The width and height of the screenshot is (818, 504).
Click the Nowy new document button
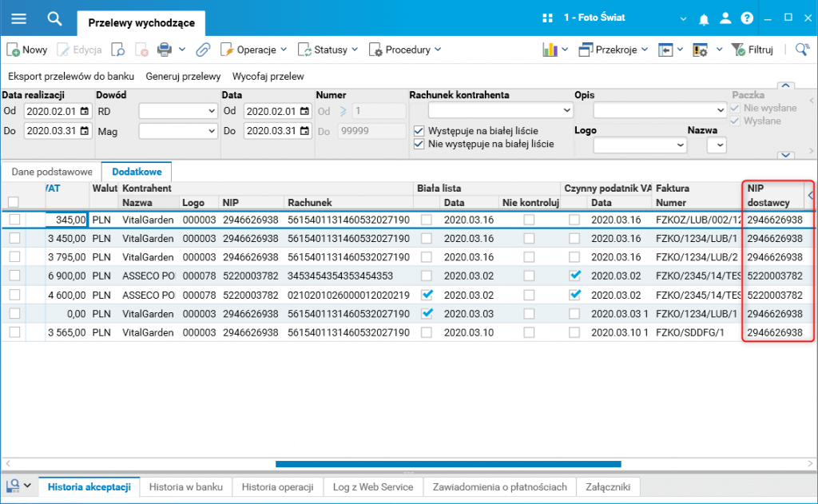tap(27, 50)
